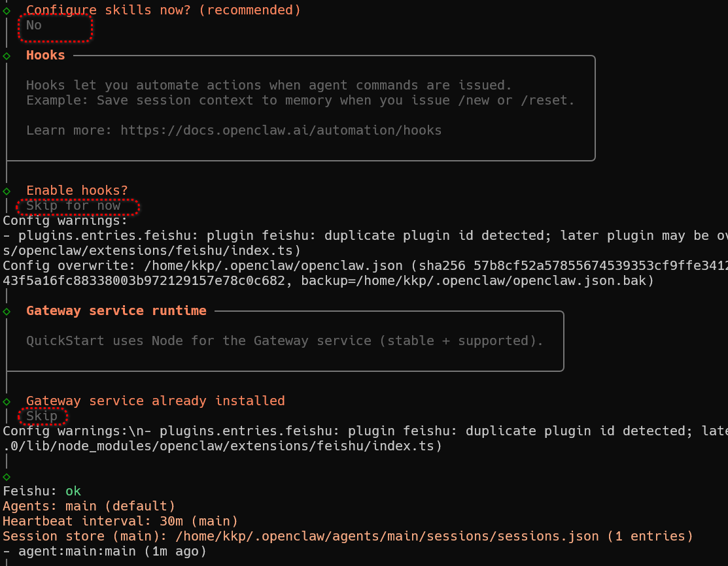This screenshot has width=728, height=566.
Task: Click the lone green diamond above Feishu status
Action: [7, 476]
